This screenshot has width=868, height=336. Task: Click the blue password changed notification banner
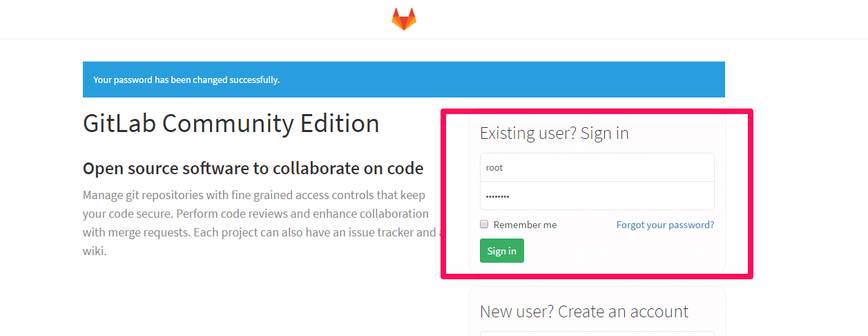click(x=403, y=80)
